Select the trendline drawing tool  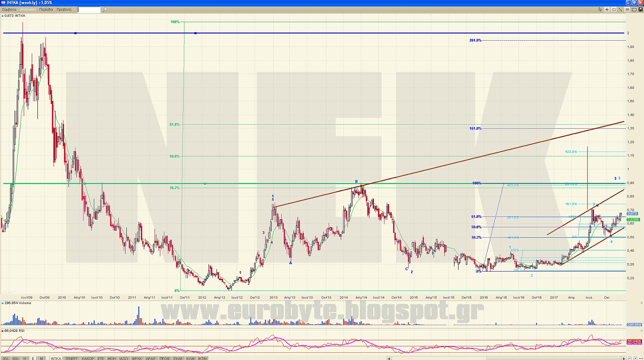(x=620, y=10)
